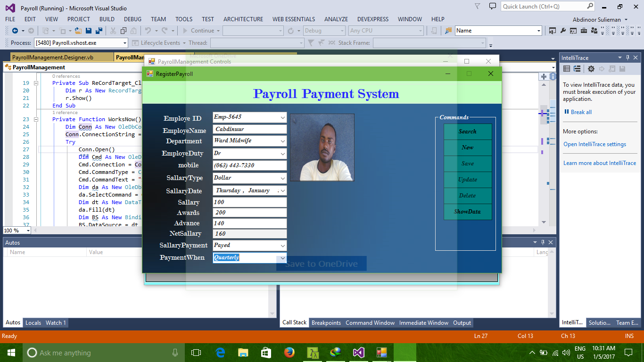The image size is (644, 362).
Task: Switch to the Breakpoints tab
Action: (326, 323)
